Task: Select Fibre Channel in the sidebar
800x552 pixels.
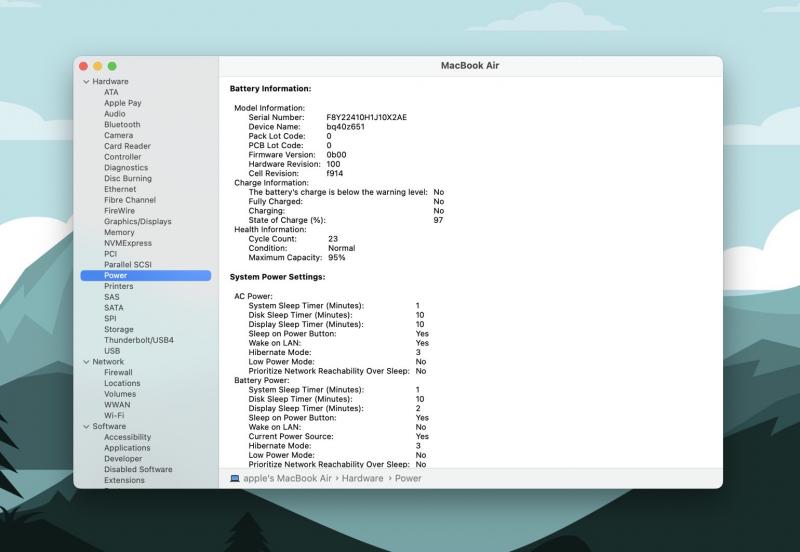Action: pyautogui.click(x=130, y=200)
